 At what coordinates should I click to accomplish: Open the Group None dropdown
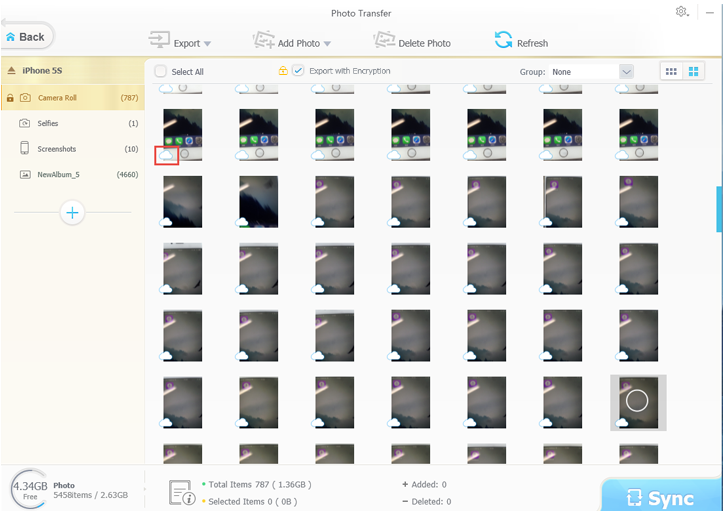(x=591, y=72)
